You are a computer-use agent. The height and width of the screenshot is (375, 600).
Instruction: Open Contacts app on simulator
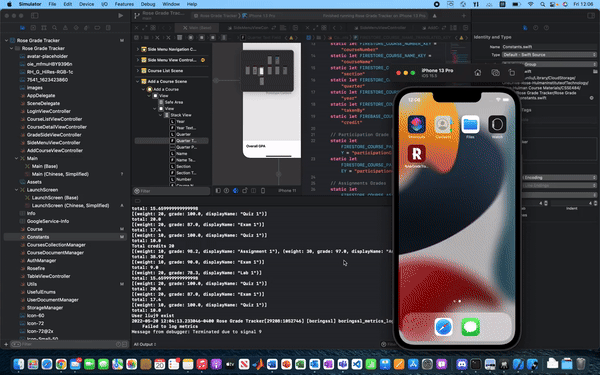[443, 125]
